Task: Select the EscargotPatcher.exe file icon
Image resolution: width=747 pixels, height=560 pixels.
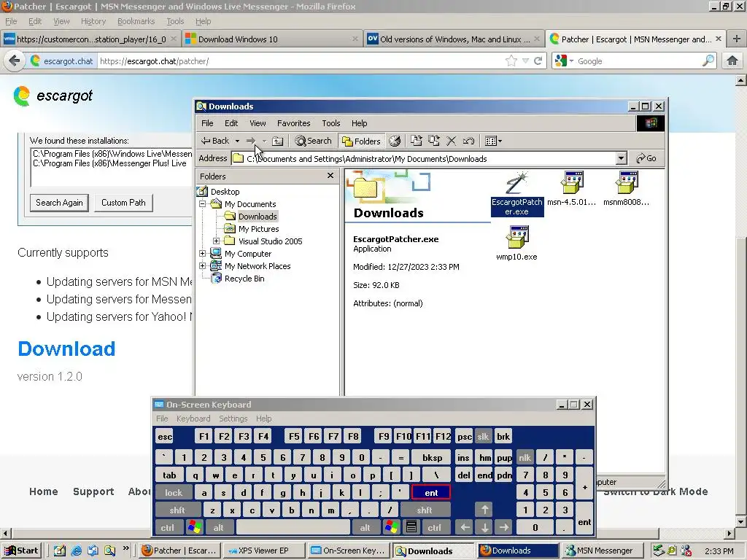Action: pyautogui.click(x=517, y=194)
